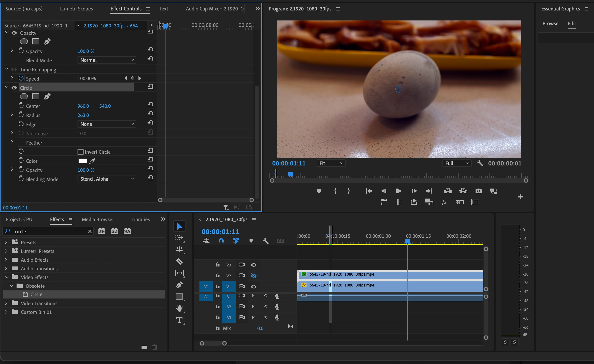Switch to the Lumetri Scopes tab

point(76,9)
